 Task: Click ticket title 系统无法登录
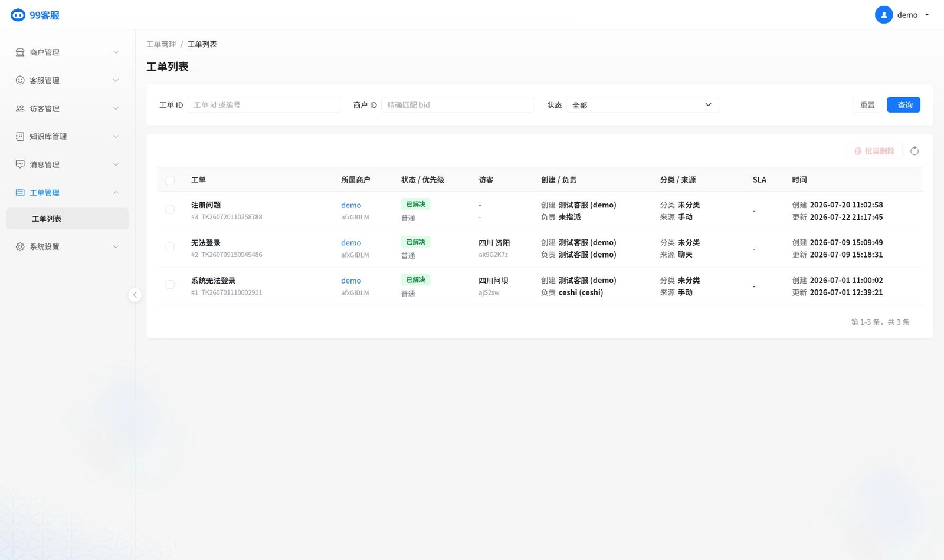point(213,281)
